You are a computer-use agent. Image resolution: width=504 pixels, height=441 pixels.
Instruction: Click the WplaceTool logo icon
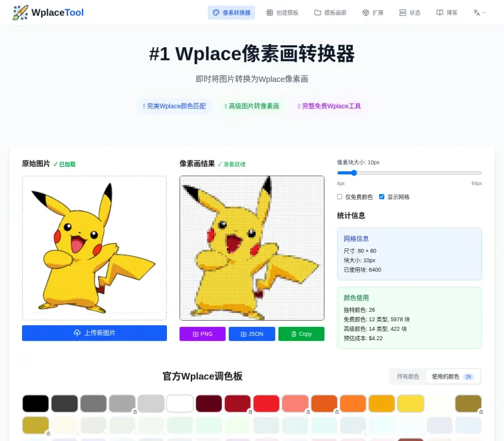20,13
